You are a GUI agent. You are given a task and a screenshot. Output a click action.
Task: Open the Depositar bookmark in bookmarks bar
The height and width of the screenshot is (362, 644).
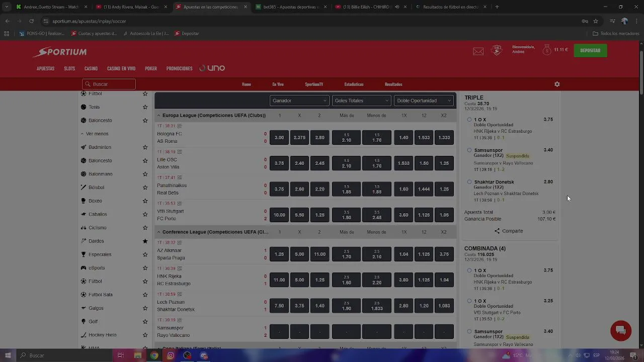(x=187, y=34)
